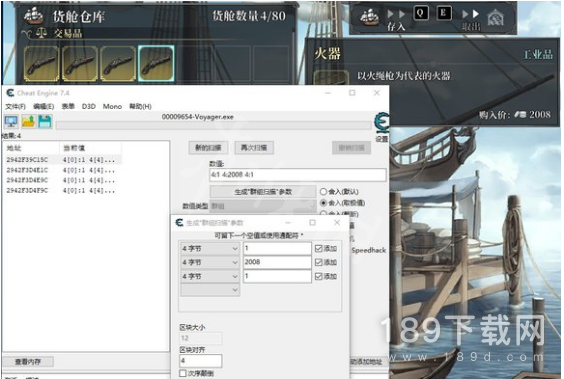Open the D3D menu

(88, 106)
